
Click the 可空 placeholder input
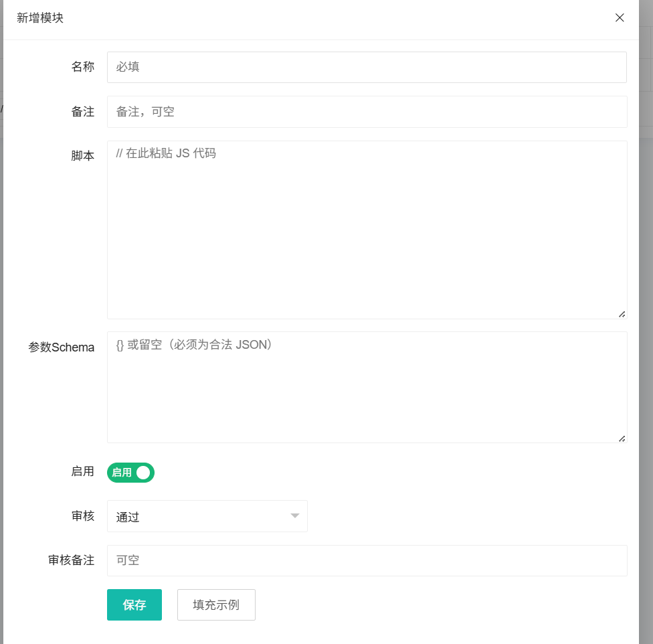[x=367, y=560]
